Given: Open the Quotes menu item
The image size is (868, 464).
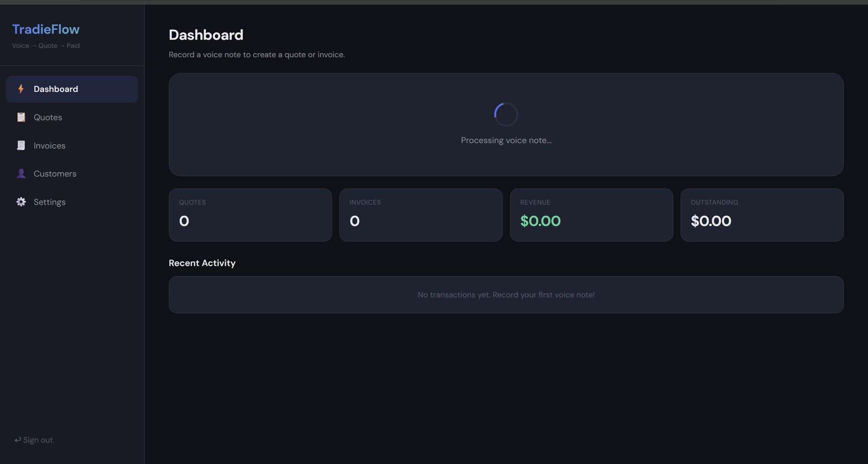Looking at the screenshot, I should pos(48,117).
